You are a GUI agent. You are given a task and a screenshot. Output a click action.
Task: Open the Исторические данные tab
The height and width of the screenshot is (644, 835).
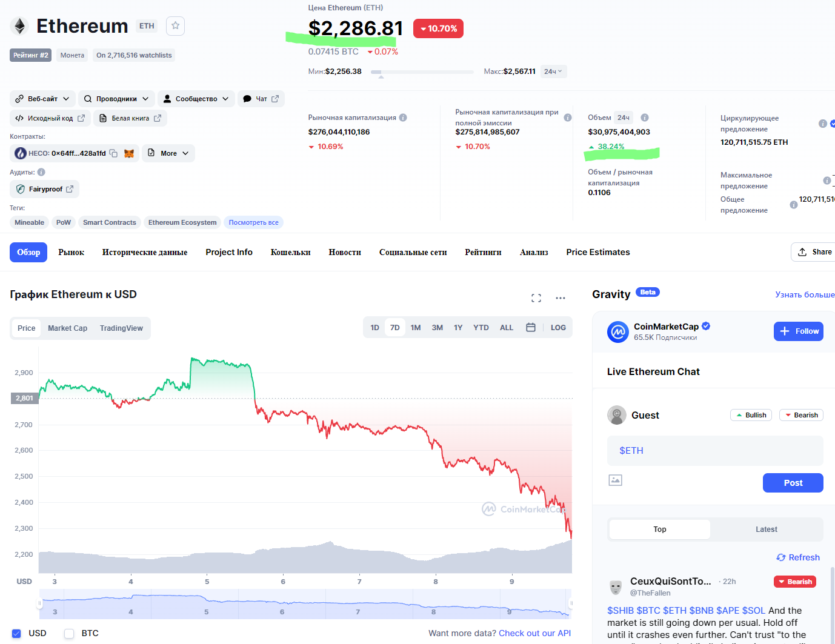point(145,252)
